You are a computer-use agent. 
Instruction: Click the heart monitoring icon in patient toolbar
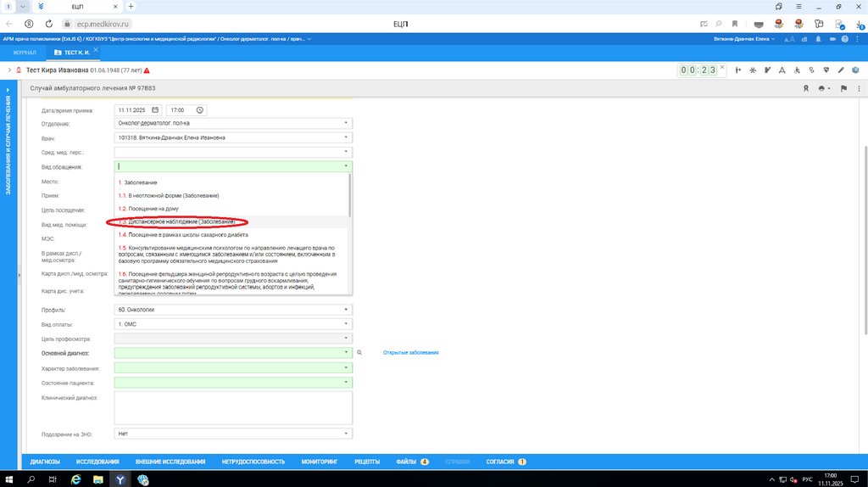point(826,70)
